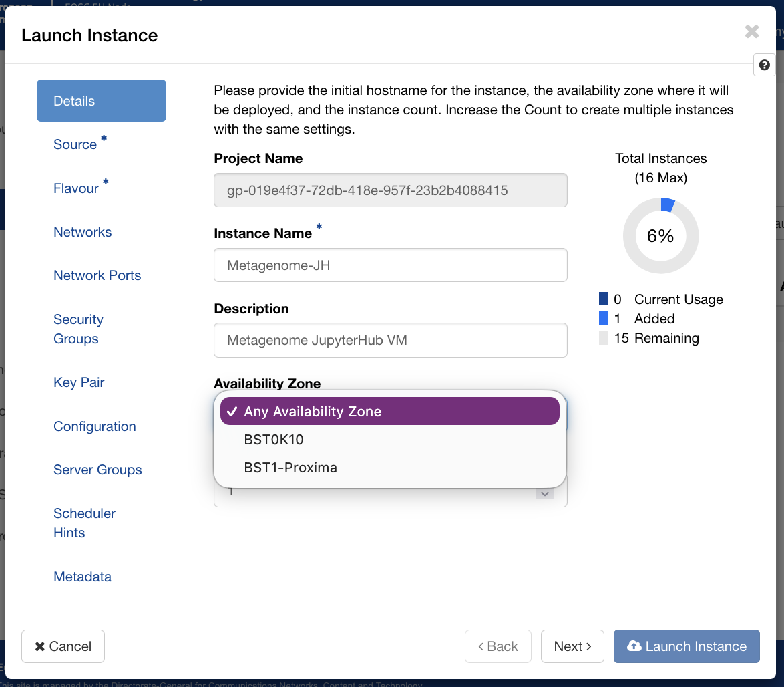
Task: Click the Description input field
Action: 391,340
